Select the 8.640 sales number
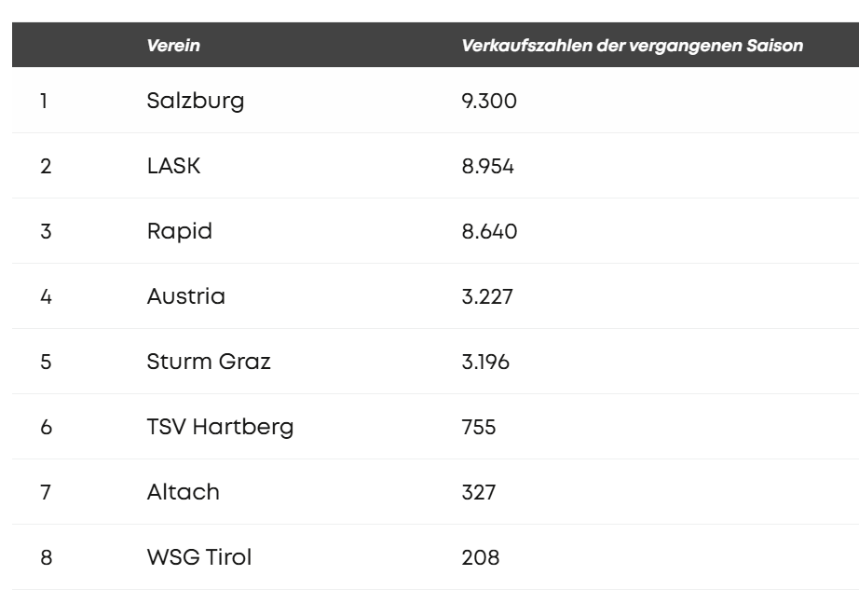This screenshot has height=616, width=859. 489,231
